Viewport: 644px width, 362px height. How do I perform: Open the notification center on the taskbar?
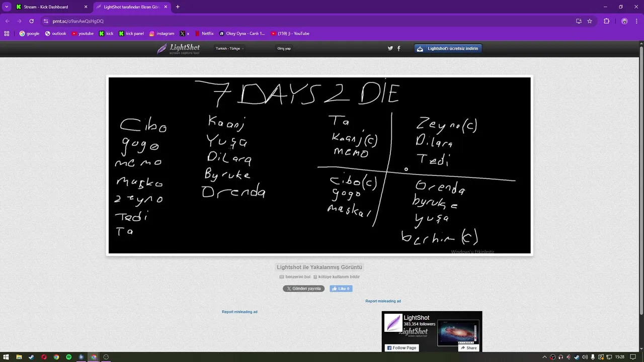633,357
